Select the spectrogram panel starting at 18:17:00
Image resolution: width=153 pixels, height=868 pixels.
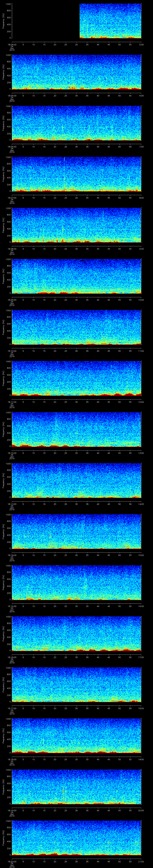coord(77,685)
